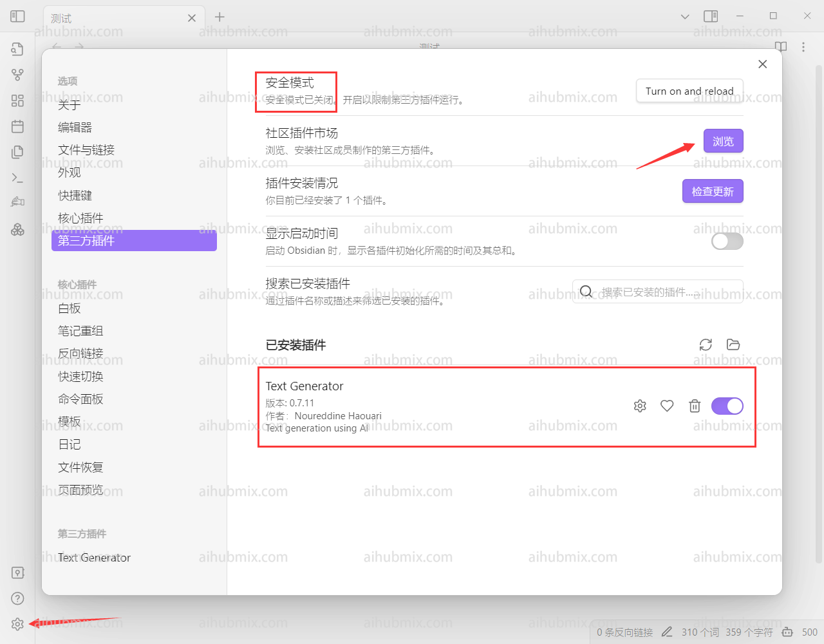
Task: Enable the 显示启动时间 toggle
Action: (727, 241)
